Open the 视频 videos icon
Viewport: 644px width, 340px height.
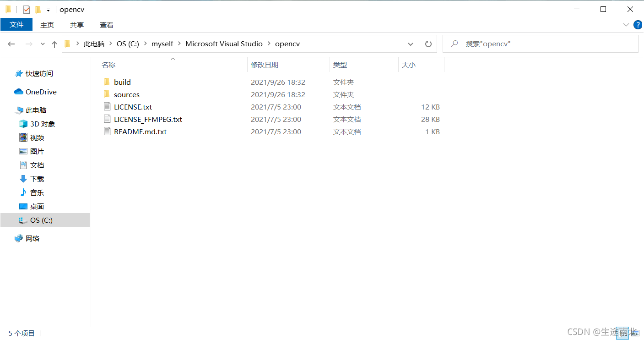[x=23, y=137]
